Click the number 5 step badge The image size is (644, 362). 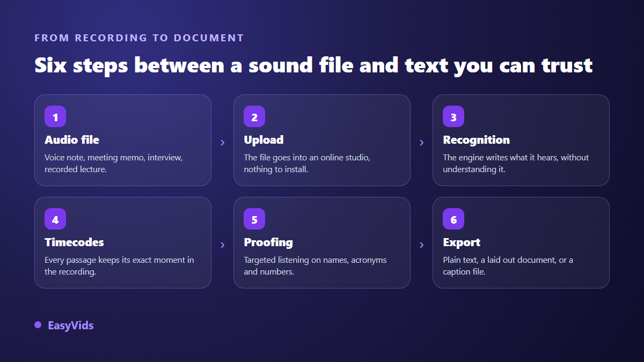254,219
